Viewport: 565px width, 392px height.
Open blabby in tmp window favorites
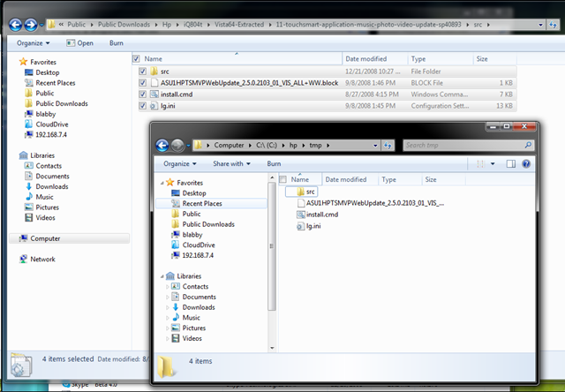point(192,235)
